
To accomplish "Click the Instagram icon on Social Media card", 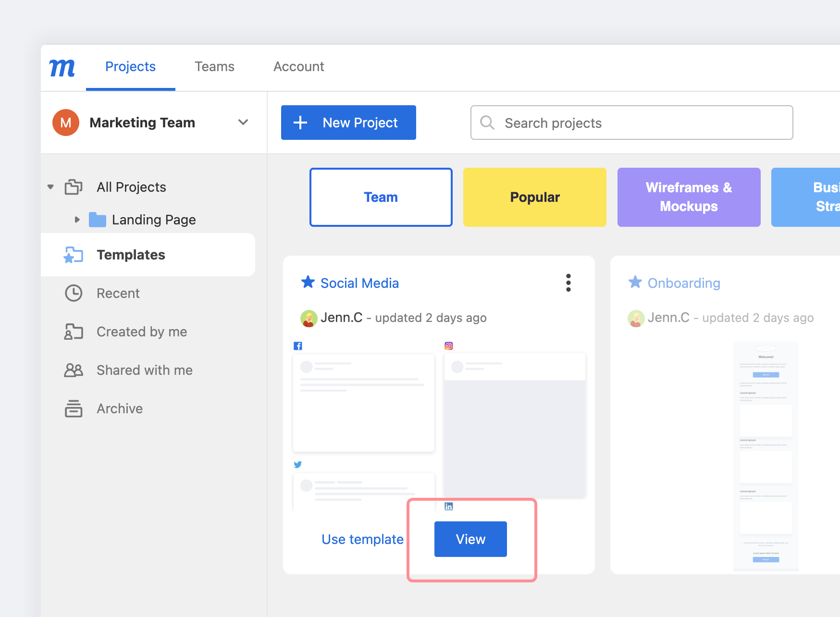I will [x=448, y=346].
